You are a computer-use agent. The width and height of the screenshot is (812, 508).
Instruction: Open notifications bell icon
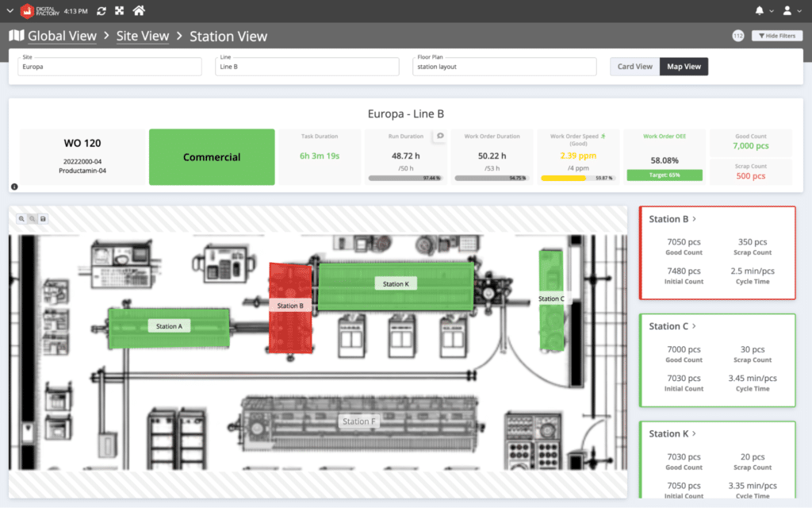(x=759, y=10)
